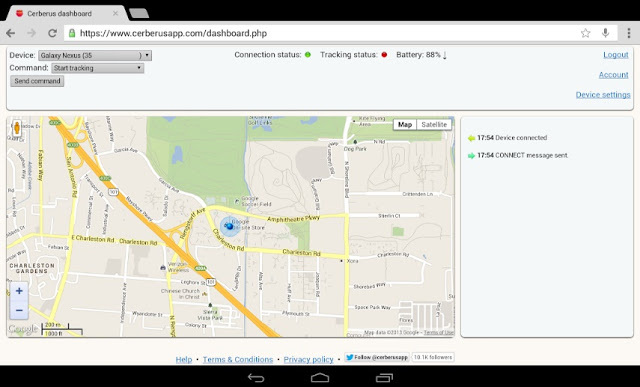Bookmark page with the star icon
The width and height of the screenshot is (640, 387).
(x=585, y=33)
